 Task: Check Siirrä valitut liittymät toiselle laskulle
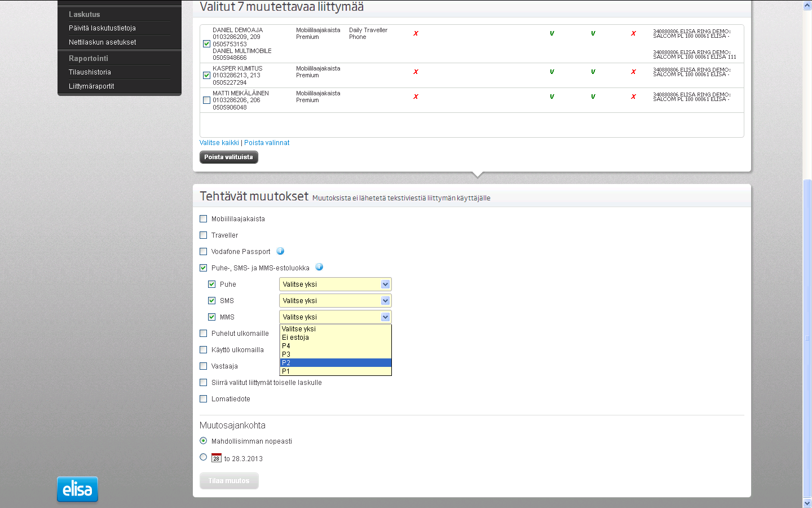point(204,382)
